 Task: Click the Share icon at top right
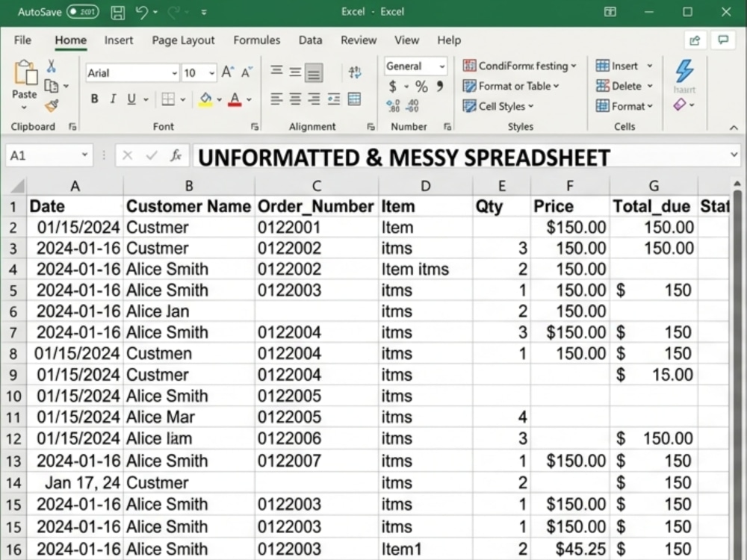click(x=695, y=40)
